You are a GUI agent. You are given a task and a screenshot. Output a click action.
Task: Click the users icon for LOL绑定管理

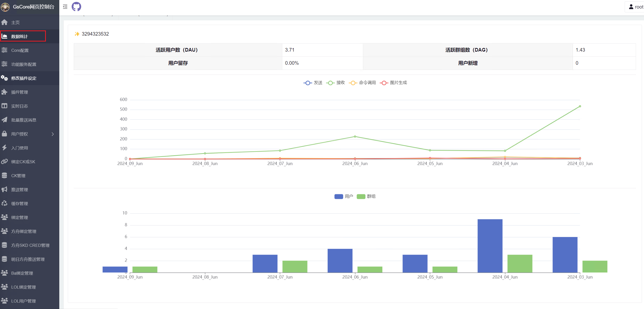(x=4, y=287)
